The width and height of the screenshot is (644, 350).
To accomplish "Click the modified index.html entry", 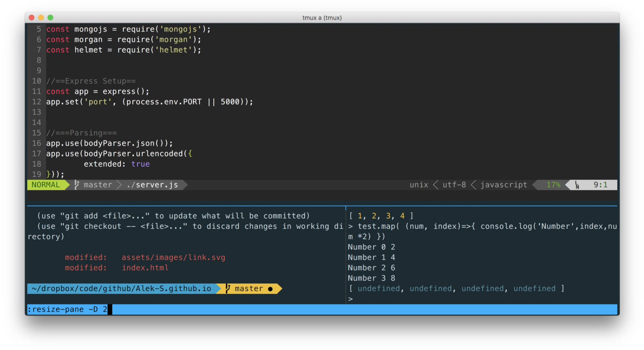I will pyautogui.click(x=145, y=268).
